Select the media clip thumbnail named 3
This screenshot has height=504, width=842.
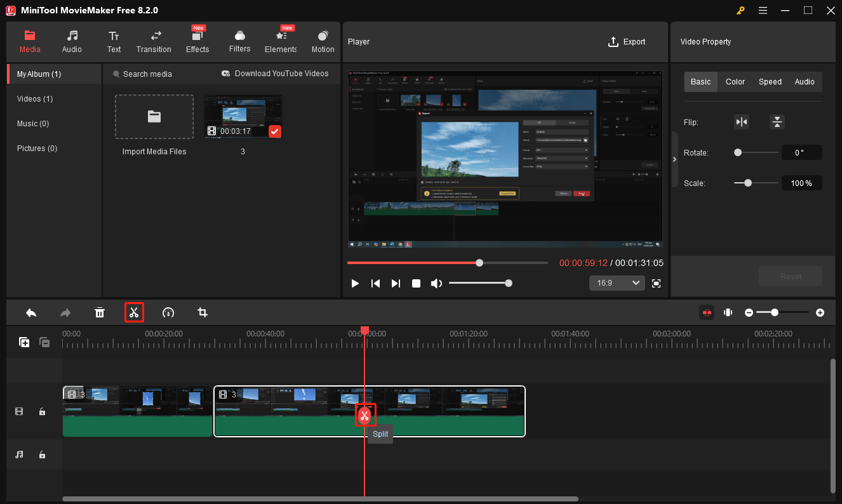click(x=243, y=117)
